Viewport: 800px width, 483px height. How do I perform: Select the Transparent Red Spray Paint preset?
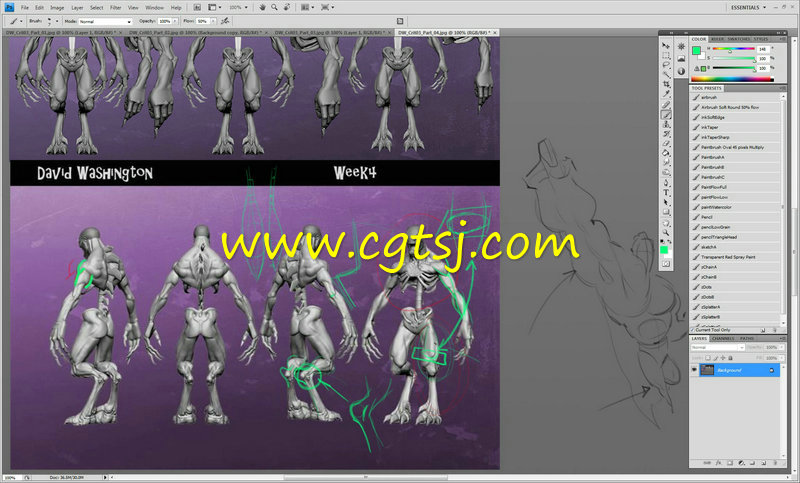[735, 258]
